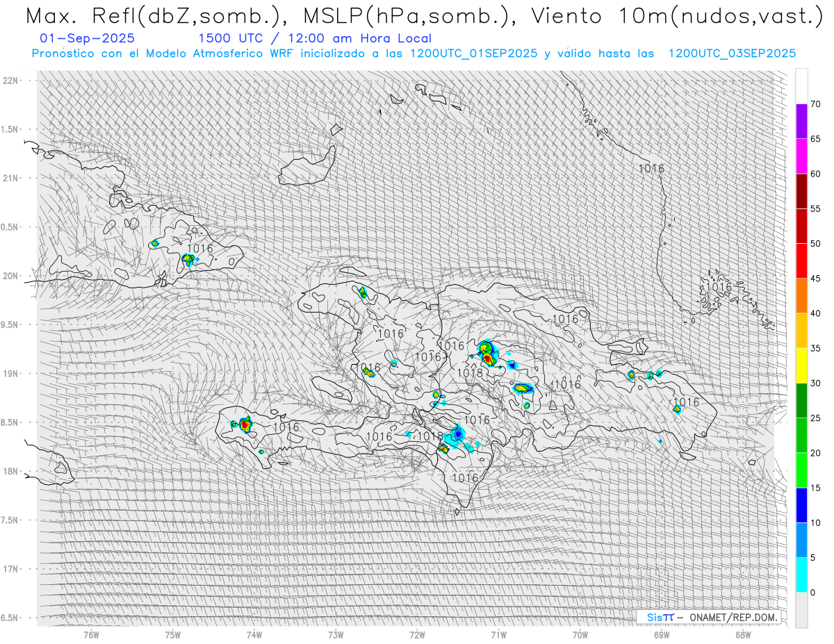Click the purple 65–70 dBZ color segment
834x644 pixels.
pyautogui.click(x=801, y=122)
